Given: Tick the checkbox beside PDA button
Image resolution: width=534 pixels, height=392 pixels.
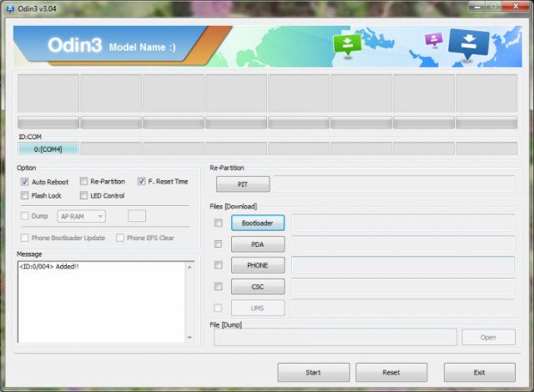Looking at the screenshot, I should pyautogui.click(x=218, y=244).
